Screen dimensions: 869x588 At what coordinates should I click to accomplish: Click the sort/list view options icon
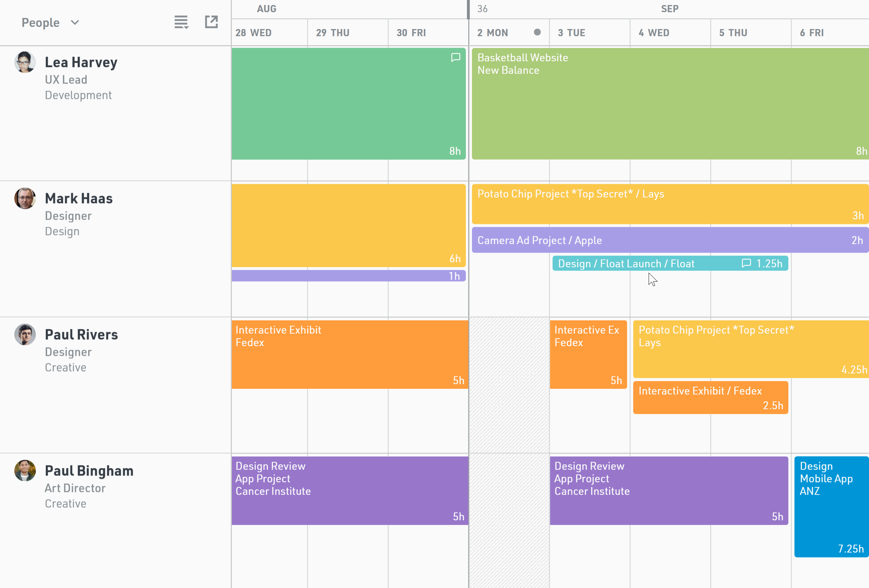click(x=181, y=23)
